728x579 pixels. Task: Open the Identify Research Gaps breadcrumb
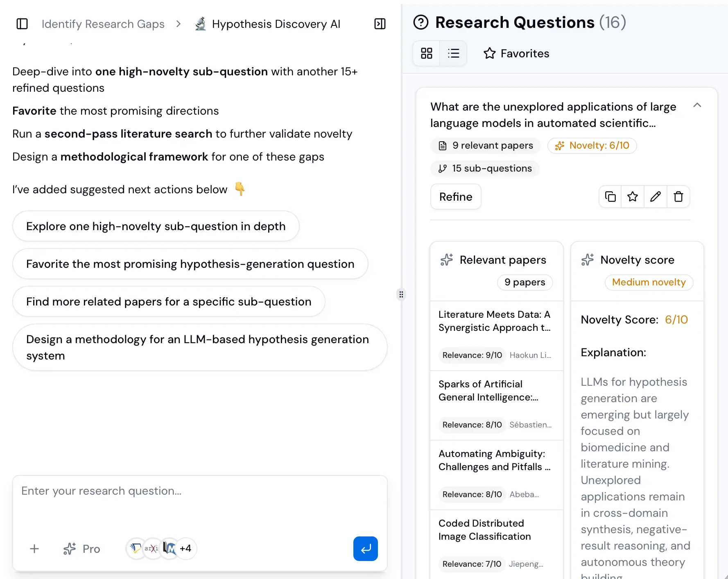point(102,24)
